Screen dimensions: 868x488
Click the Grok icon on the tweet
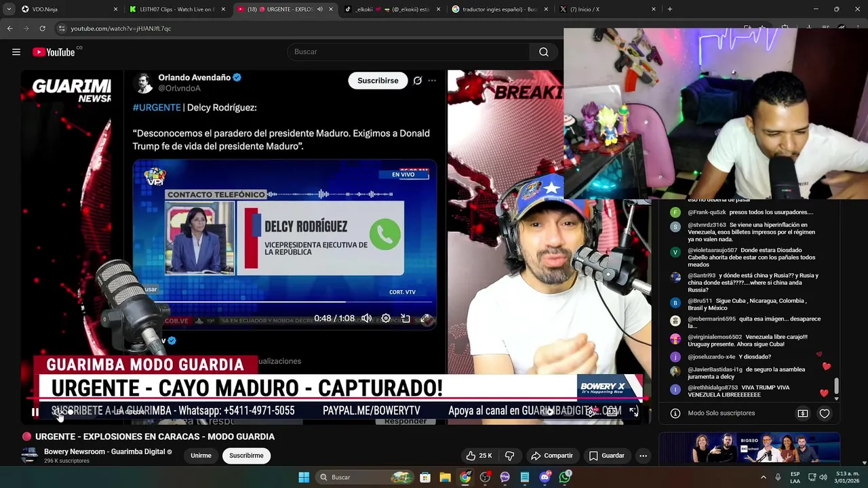(418, 81)
